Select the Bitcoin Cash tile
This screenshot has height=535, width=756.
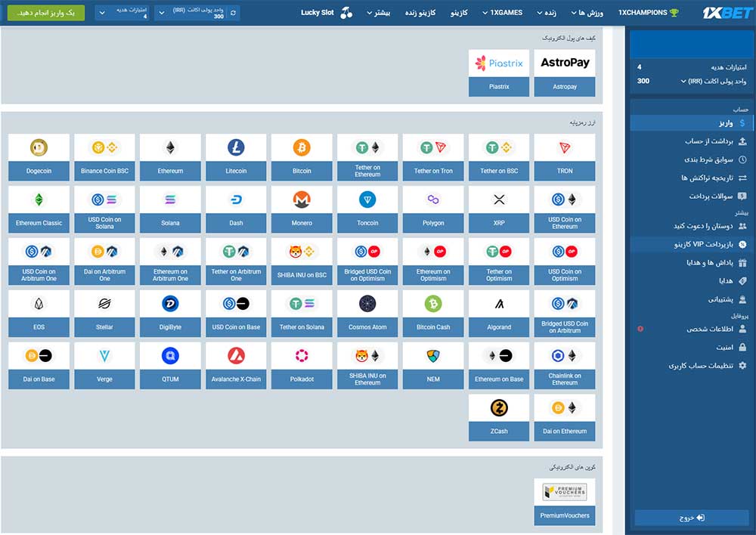click(433, 314)
